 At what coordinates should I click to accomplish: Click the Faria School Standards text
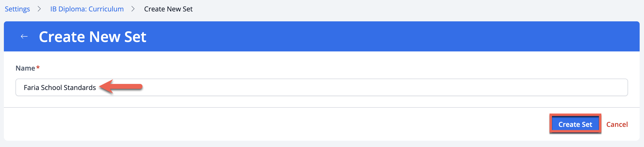(x=60, y=87)
